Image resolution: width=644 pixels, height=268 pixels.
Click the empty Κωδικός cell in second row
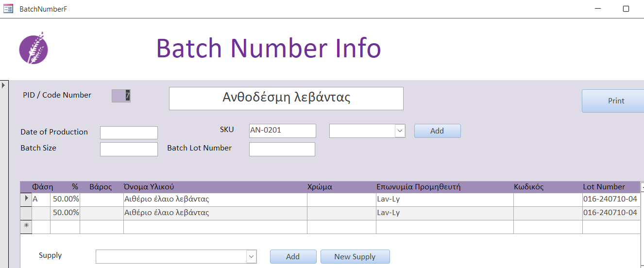(x=548, y=213)
